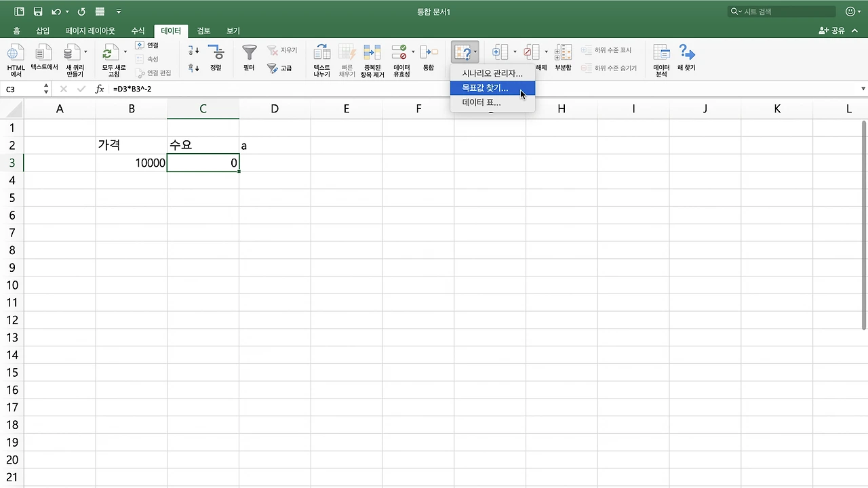The height and width of the screenshot is (488, 868).
Task: Switch to the 삽입 tab
Action: pyautogui.click(x=43, y=30)
